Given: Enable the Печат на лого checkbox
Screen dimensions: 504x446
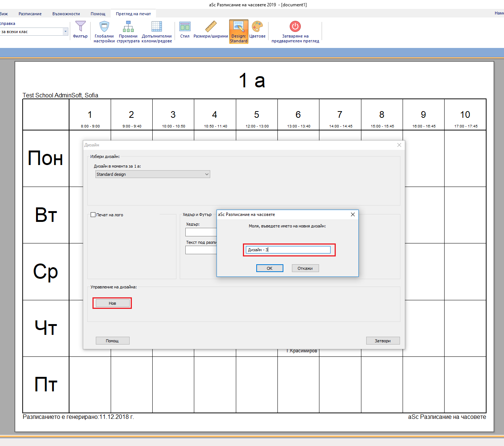Looking at the screenshot, I should [93, 215].
